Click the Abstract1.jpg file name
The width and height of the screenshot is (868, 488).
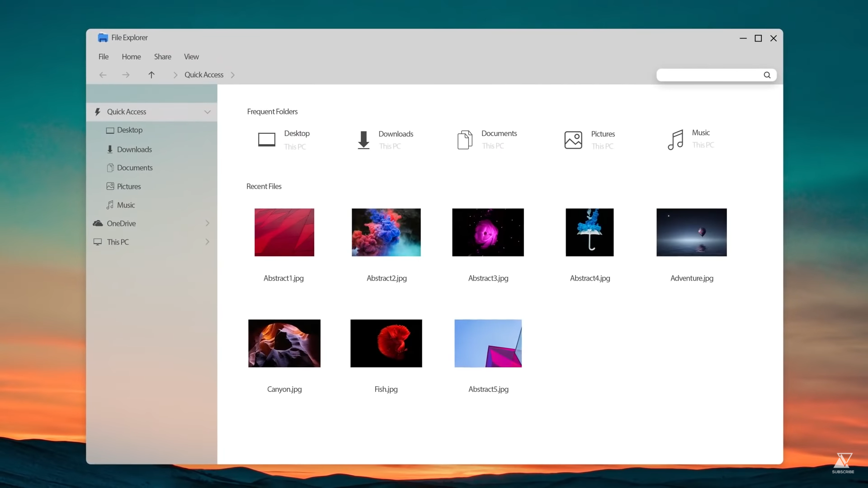[x=283, y=278]
